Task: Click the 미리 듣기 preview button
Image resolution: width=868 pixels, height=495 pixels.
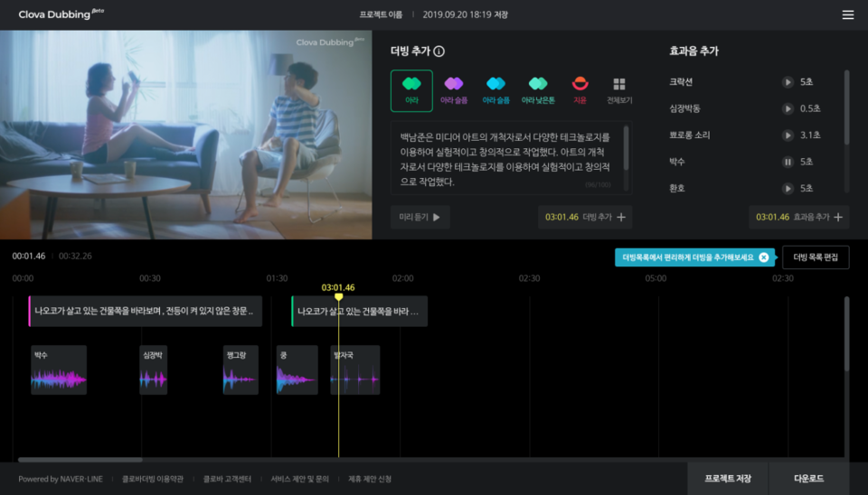Action: (x=420, y=217)
